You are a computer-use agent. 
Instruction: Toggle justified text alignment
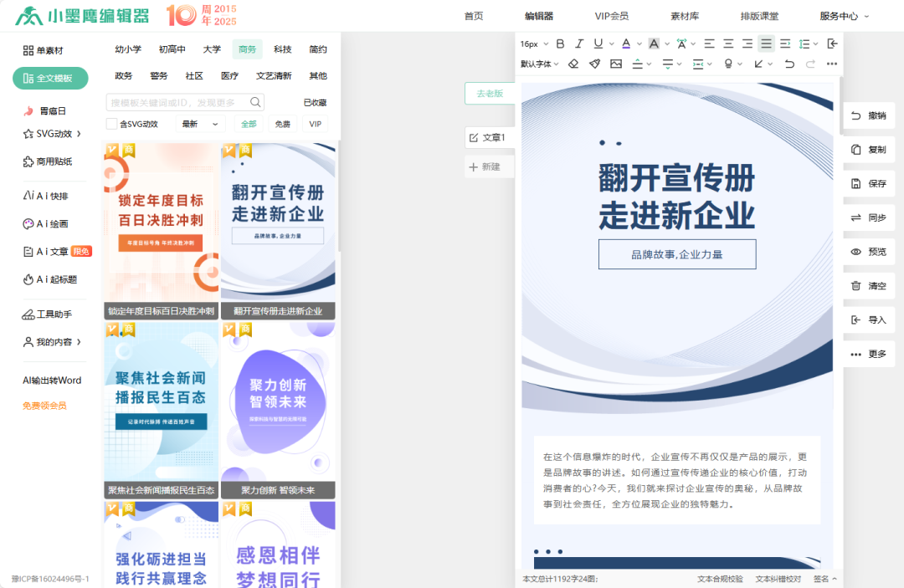tap(764, 43)
